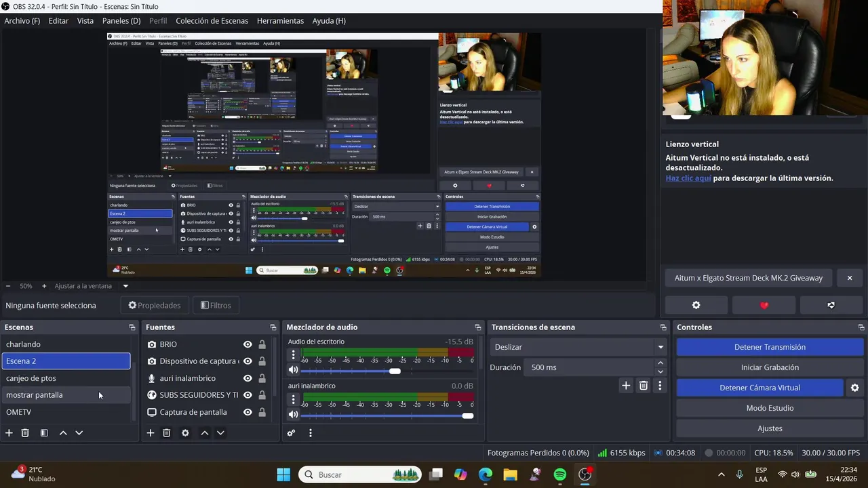Open virtual camera settings gear
Viewport: 868px width, 488px height.
click(854, 388)
